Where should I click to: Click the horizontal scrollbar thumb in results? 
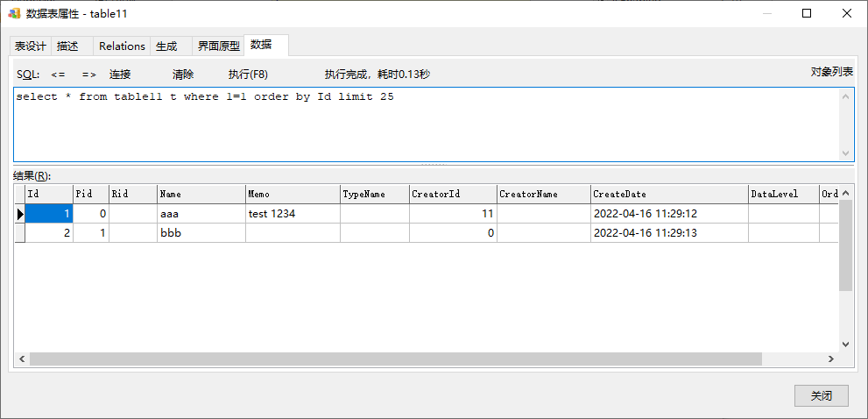pos(396,359)
